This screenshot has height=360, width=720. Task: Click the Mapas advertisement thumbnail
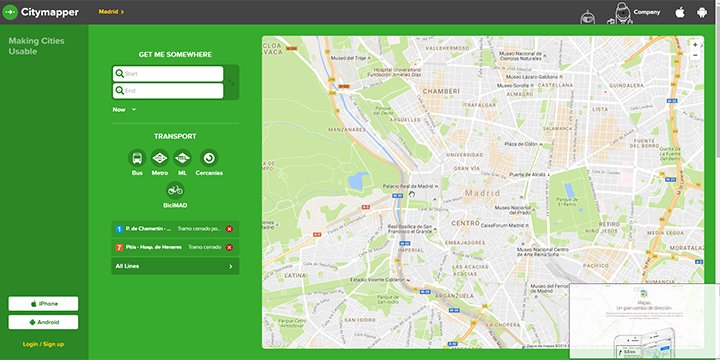point(644,321)
